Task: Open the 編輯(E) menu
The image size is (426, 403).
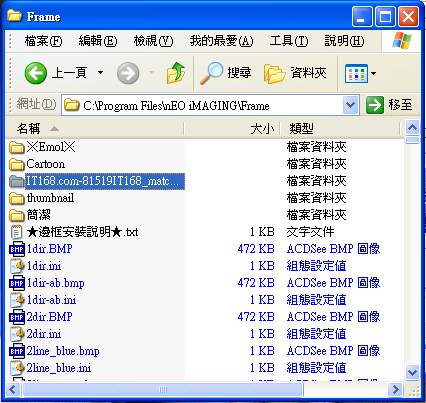Action: (98, 41)
